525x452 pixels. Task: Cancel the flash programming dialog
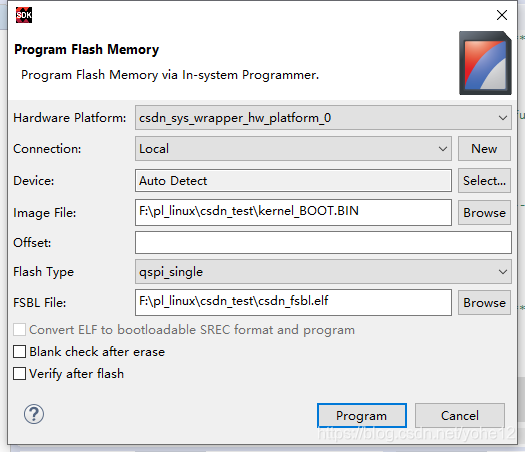[x=460, y=416]
